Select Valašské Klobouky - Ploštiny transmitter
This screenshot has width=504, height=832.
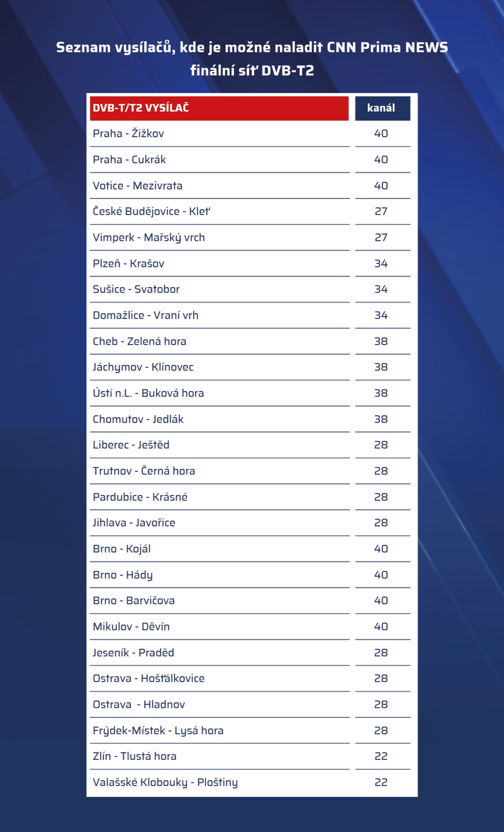coord(165,782)
